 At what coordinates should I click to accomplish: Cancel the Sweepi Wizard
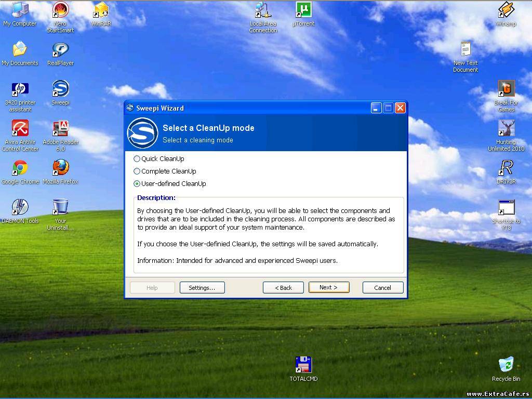383,288
